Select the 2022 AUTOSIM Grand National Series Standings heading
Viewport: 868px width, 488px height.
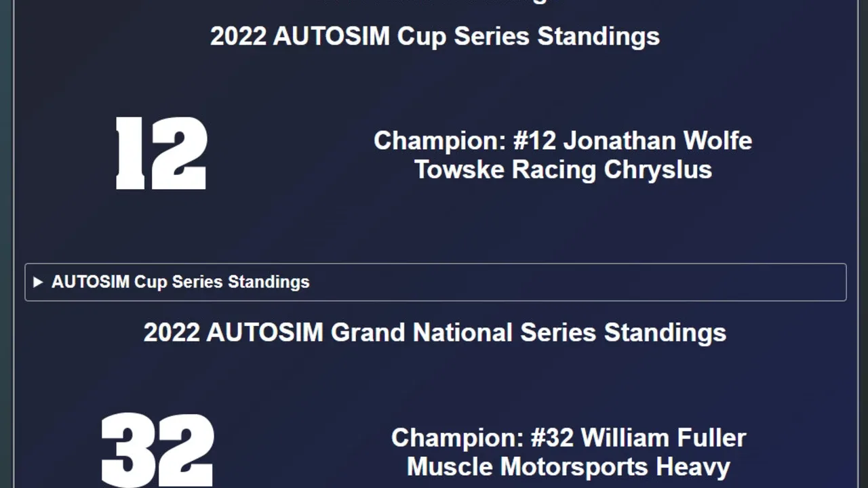coord(435,333)
